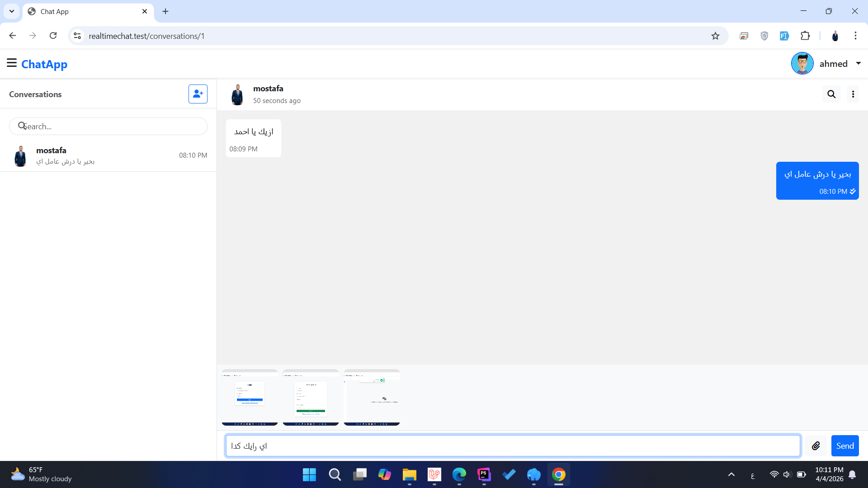Open chat options three-dot menu

853,94
